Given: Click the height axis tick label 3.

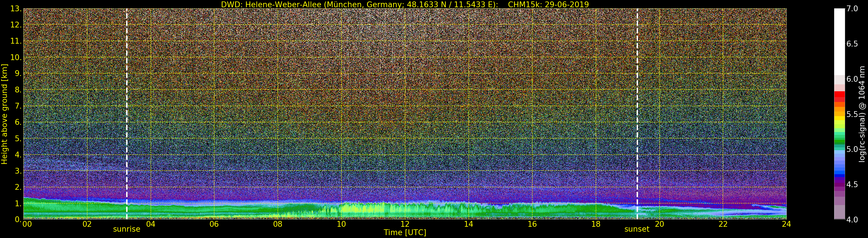Looking at the screenshot, I should pyautogui.click(x=18, y=171).
